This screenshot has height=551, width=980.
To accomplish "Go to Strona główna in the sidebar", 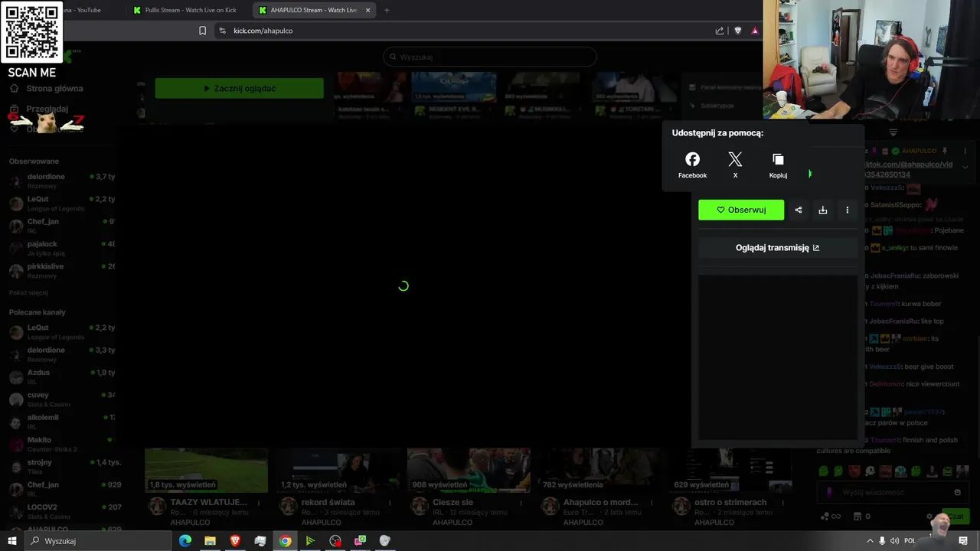I will (46, 89).
